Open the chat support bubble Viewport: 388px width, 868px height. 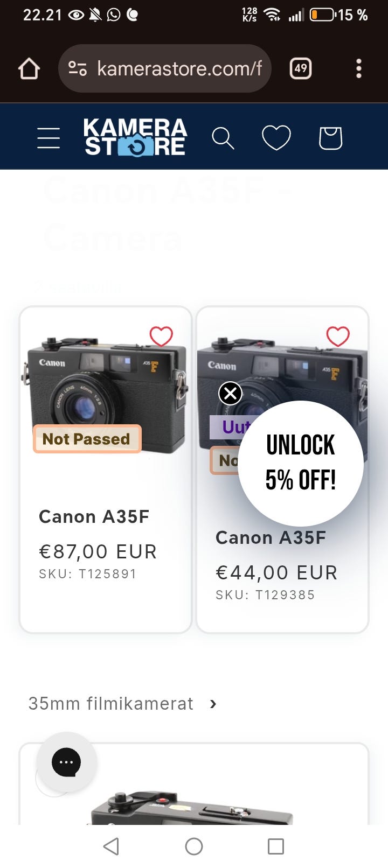(x=66, y=762)
